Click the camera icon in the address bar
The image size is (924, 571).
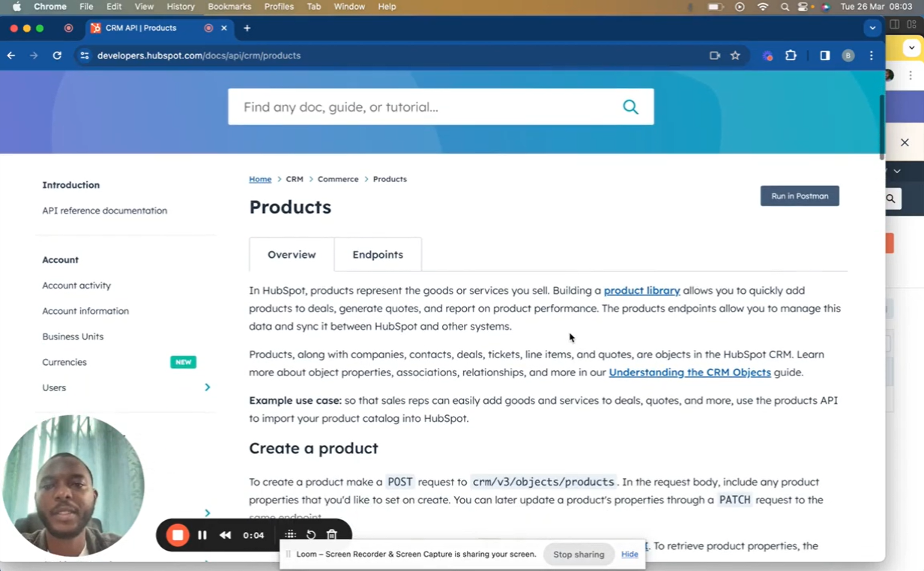point(715,55)
